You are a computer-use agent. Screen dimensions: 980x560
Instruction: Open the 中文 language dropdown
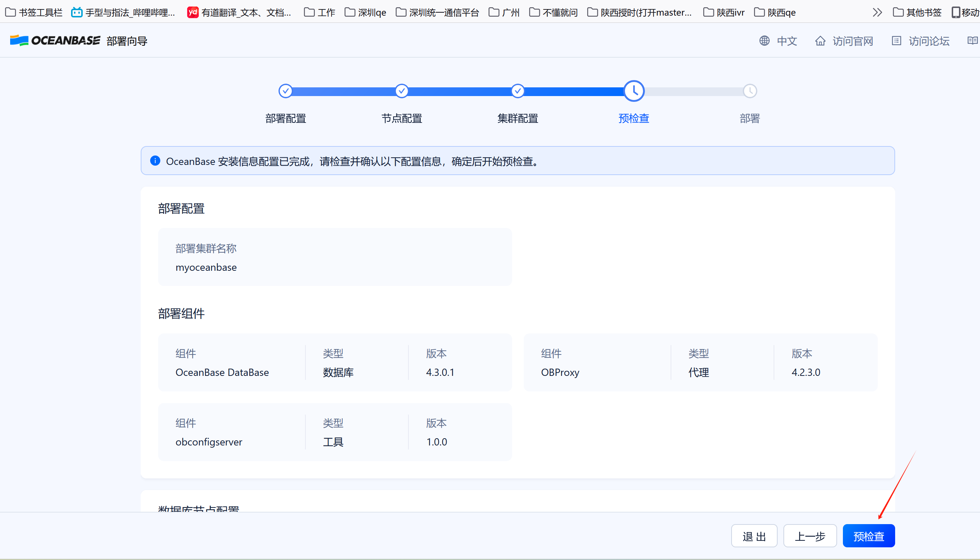(778, 41)
